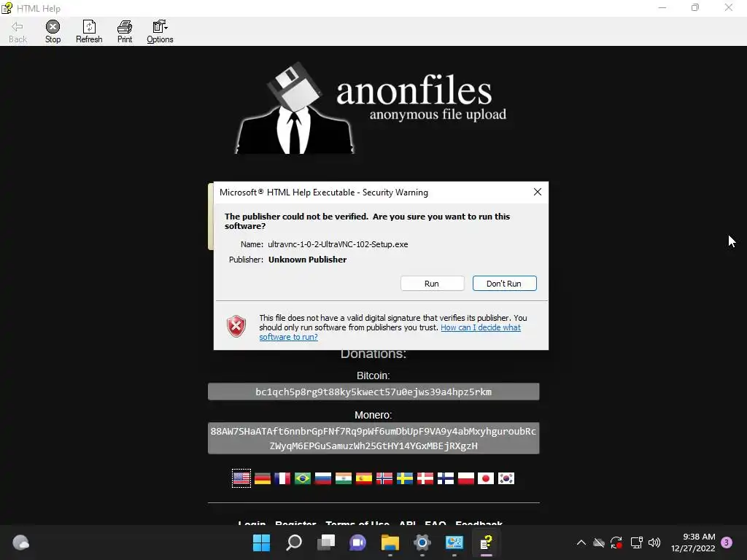This screenshot has width=747, height=560.
Task: Click the Polish flag
Action: 466,478
